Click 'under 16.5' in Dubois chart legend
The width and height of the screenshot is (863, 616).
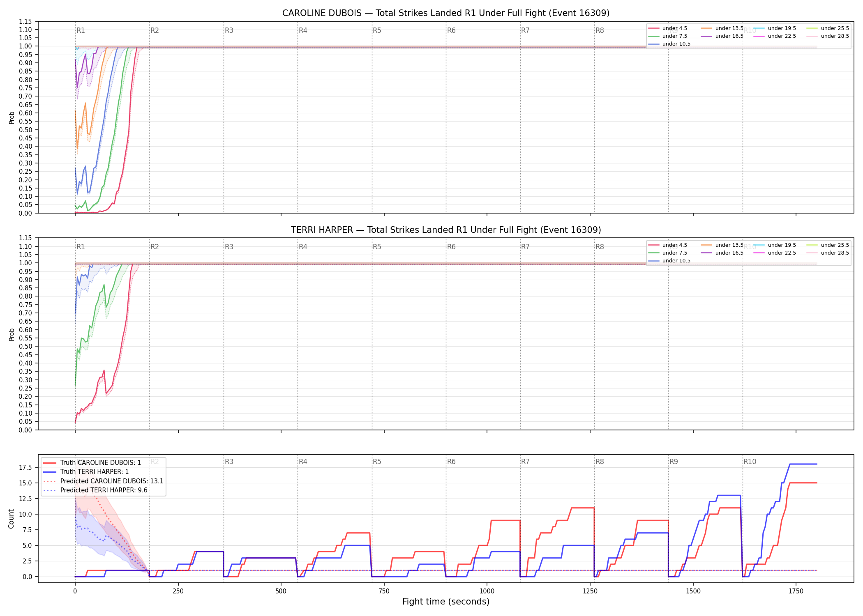[x=729, y=36]
